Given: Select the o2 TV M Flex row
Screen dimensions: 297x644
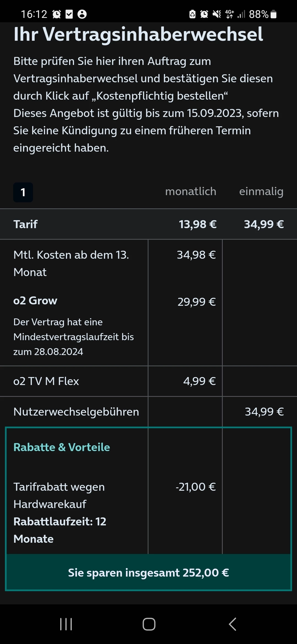Looking at the screenshot, I should (x=46, y=381).
